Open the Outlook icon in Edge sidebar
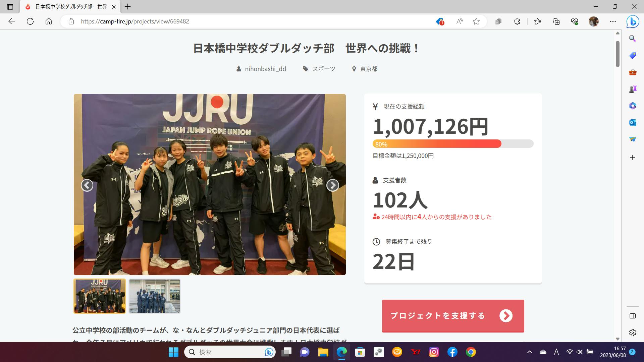This screenshot has height=362, width=644. click(633, 122)
